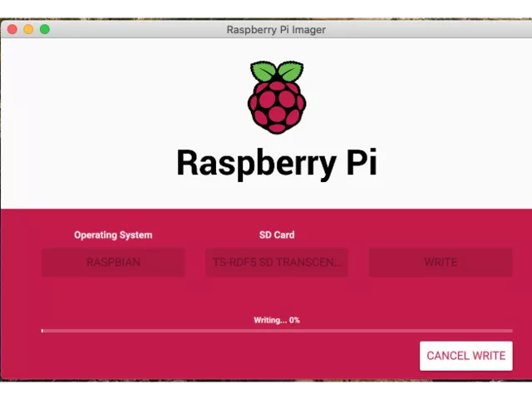
Task: Click the write progress bar track
Action: click(277, 331)
